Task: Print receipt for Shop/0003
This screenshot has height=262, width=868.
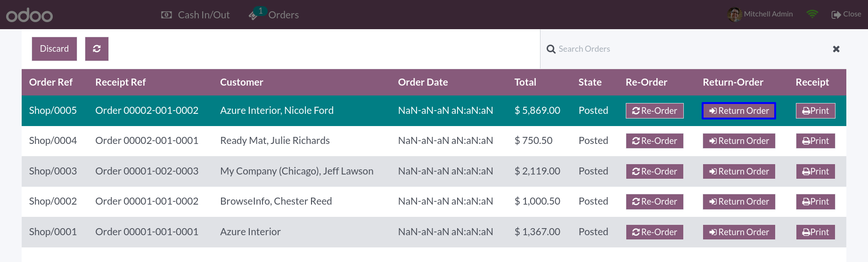Action: click(x=816, y=172)
